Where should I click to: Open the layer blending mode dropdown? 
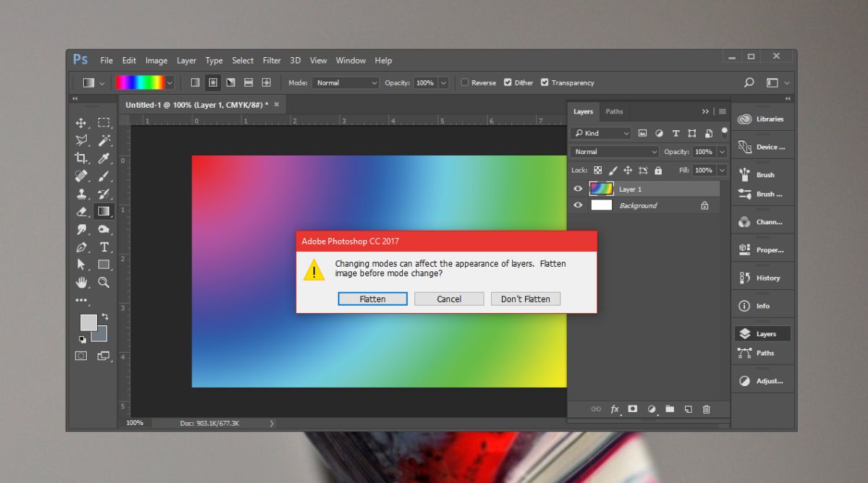613,151
